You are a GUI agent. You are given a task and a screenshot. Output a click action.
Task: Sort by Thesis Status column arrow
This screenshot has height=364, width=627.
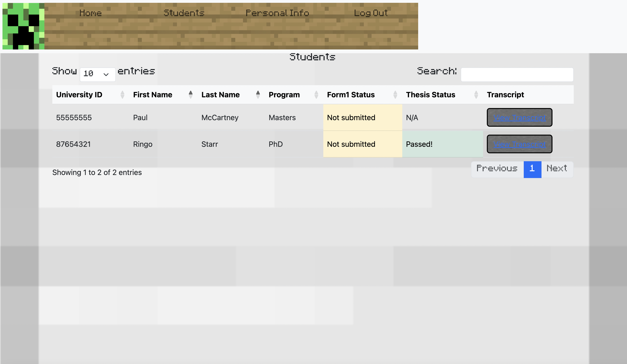coord(476,94)
